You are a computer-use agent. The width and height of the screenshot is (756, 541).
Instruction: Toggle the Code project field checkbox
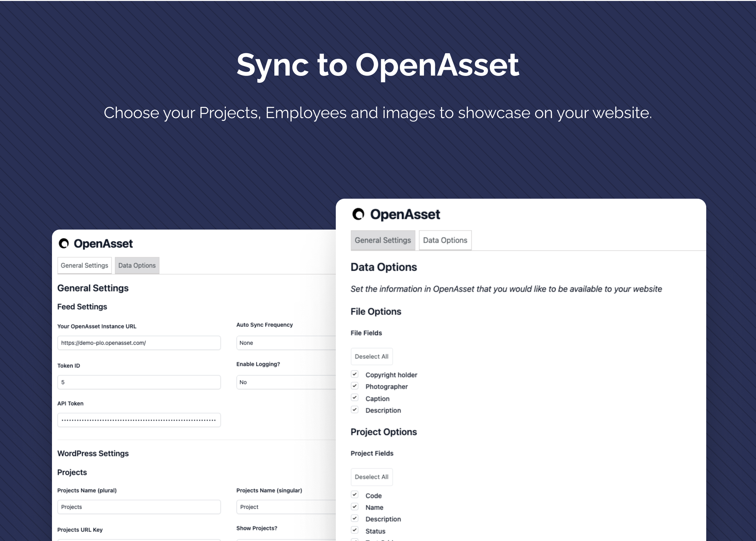(x=354, y=495)
